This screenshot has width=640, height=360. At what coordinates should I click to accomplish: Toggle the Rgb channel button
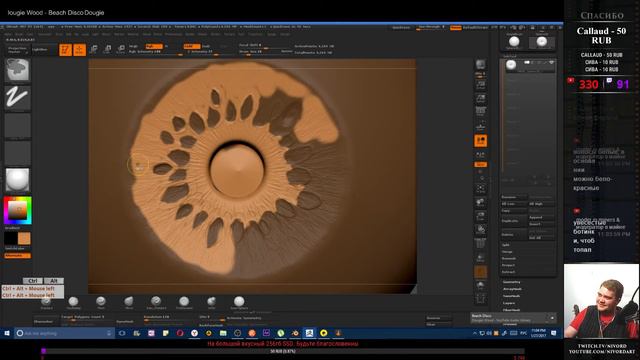pos(154,46)
